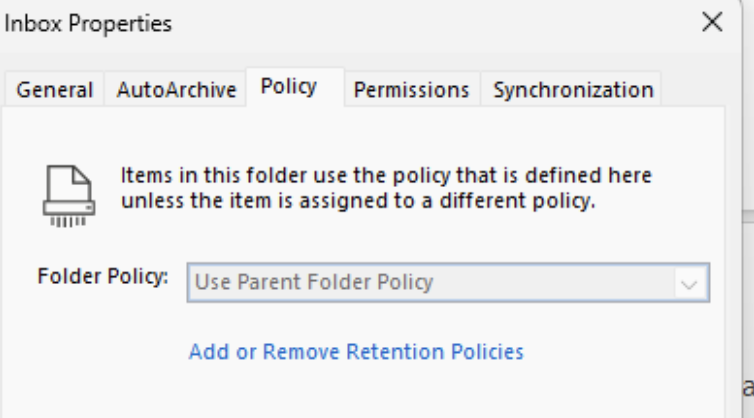
Task: Close the Inbox Properties dialog
Action: click(712, 23)
